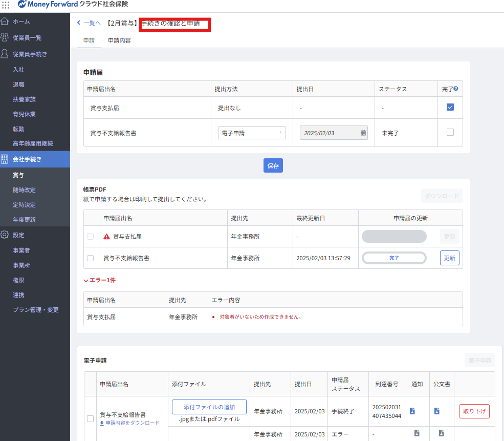Download the 通知 file for エラー row
This screenshot has height=441, width=504.
417,433
